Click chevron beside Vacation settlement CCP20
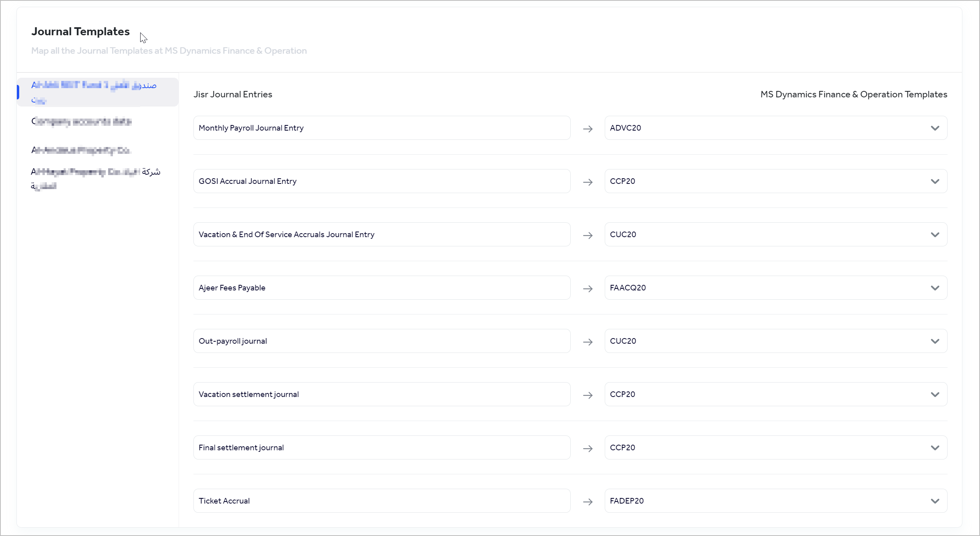The image size is (980, 536). coord(935,395)
